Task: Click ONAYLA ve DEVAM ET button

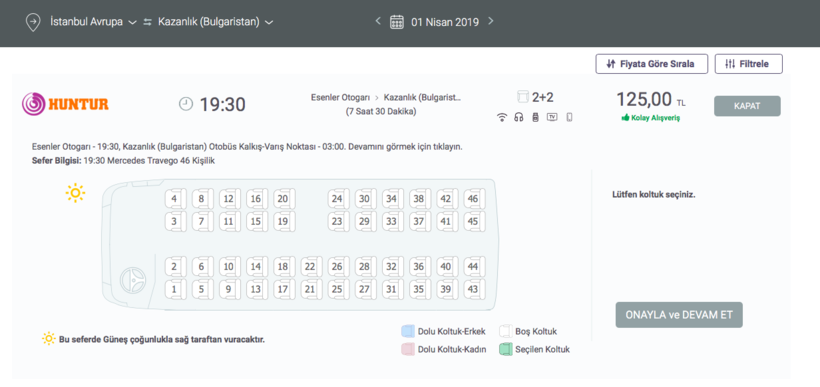Action: [x=679, y=315]
